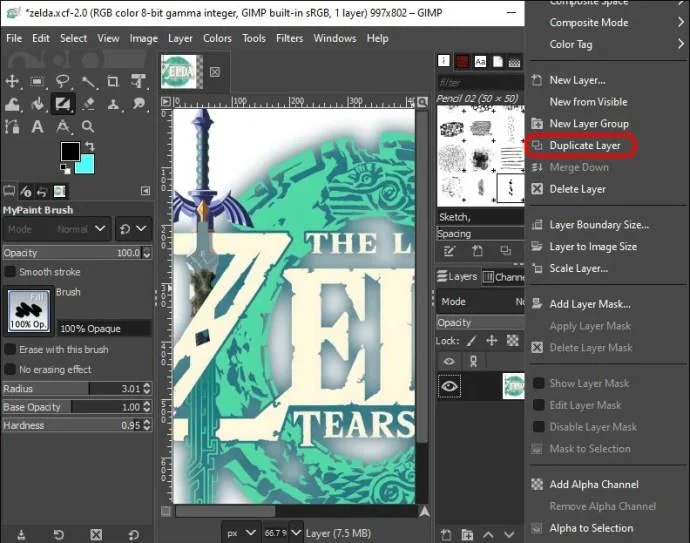Open the Colors menu
The height and width of the screenshot is (543, 690).
click(x=217, y=38)
